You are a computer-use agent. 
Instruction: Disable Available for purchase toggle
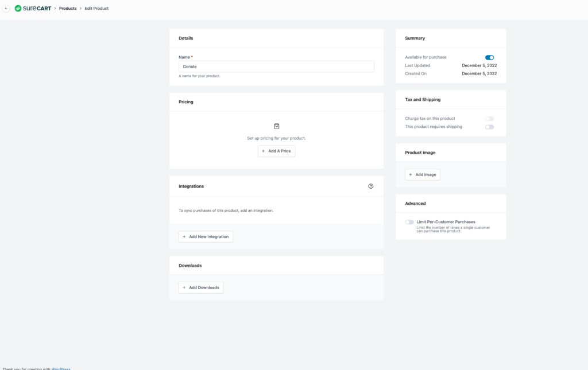point(489,57)
